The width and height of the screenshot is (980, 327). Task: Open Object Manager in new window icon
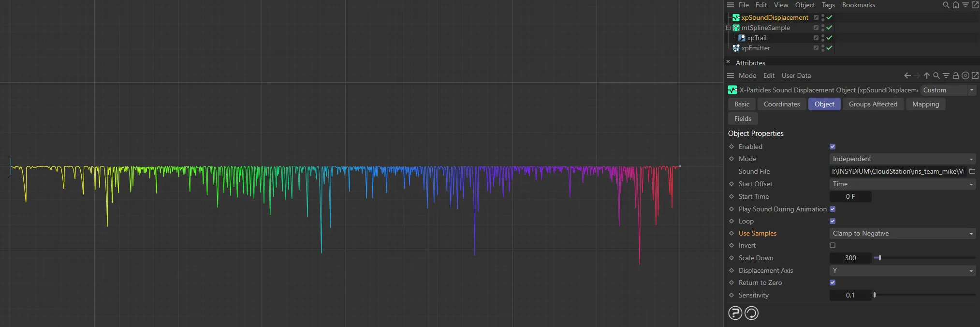[x=975, y=5]
